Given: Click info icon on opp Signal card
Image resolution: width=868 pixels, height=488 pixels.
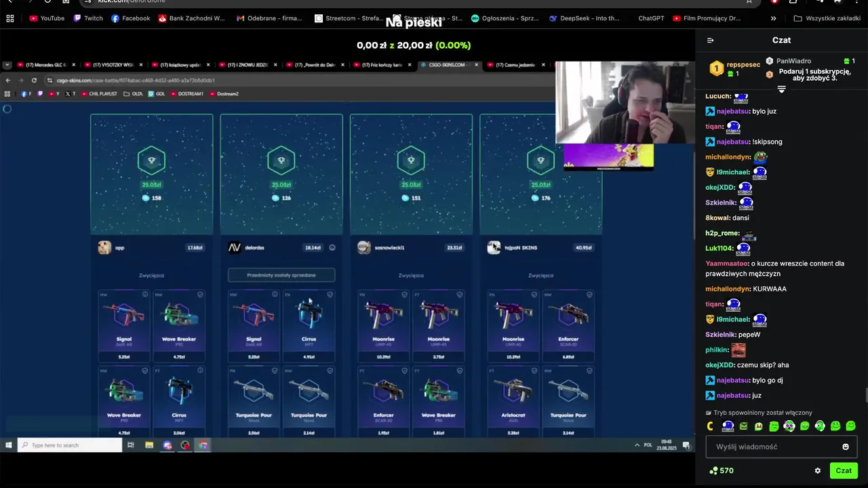Looking at the screenshot, I should pos(145,295).
